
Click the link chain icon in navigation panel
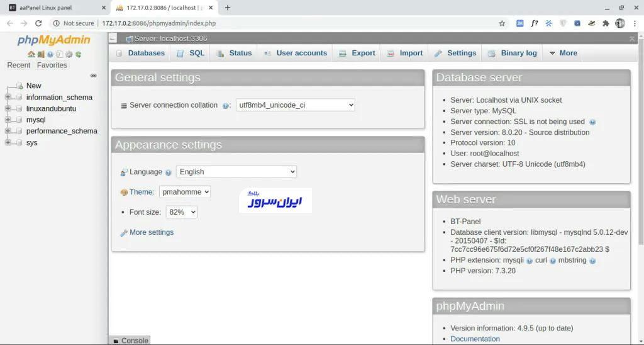pos(94,76)
